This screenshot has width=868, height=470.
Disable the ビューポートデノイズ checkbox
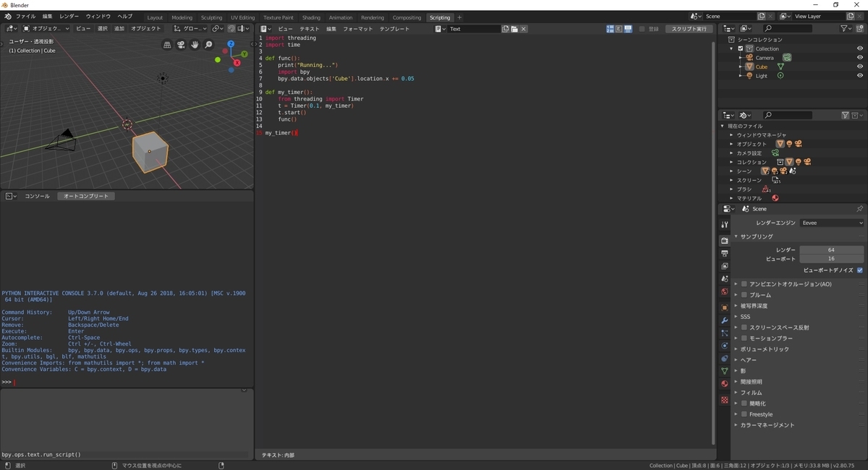[x=860, y=270]
